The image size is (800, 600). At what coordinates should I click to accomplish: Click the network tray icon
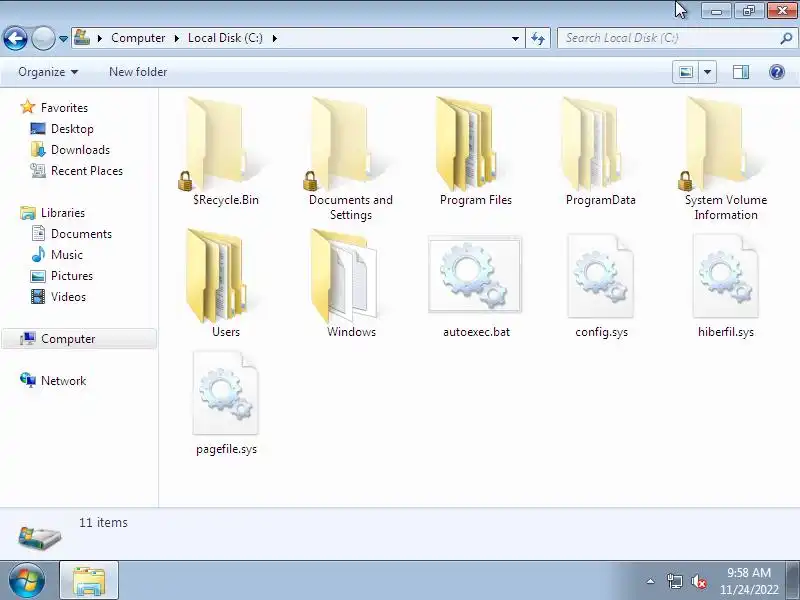675,581
